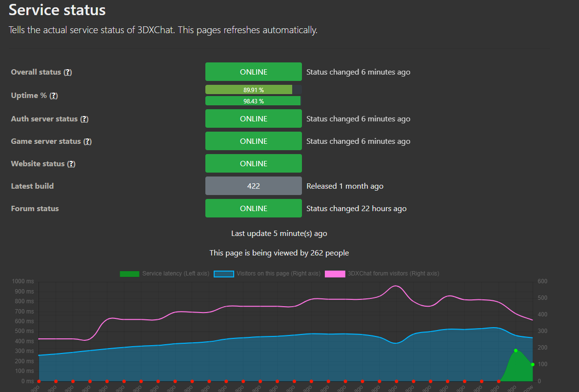Click the '600' right axis label
Image resolution: width=579 pixels, height=392 pixels.
point(542,281)
